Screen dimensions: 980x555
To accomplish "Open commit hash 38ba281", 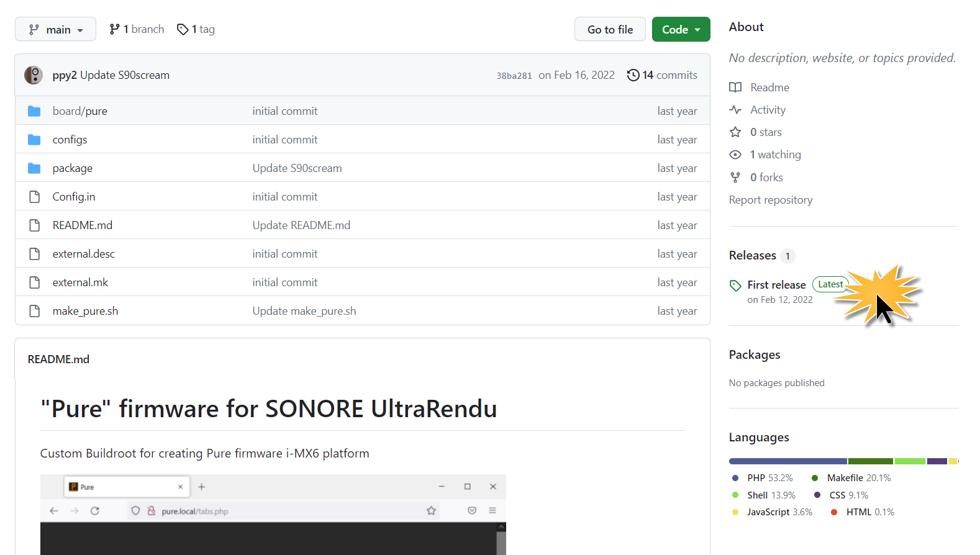I will pos(514,76).
